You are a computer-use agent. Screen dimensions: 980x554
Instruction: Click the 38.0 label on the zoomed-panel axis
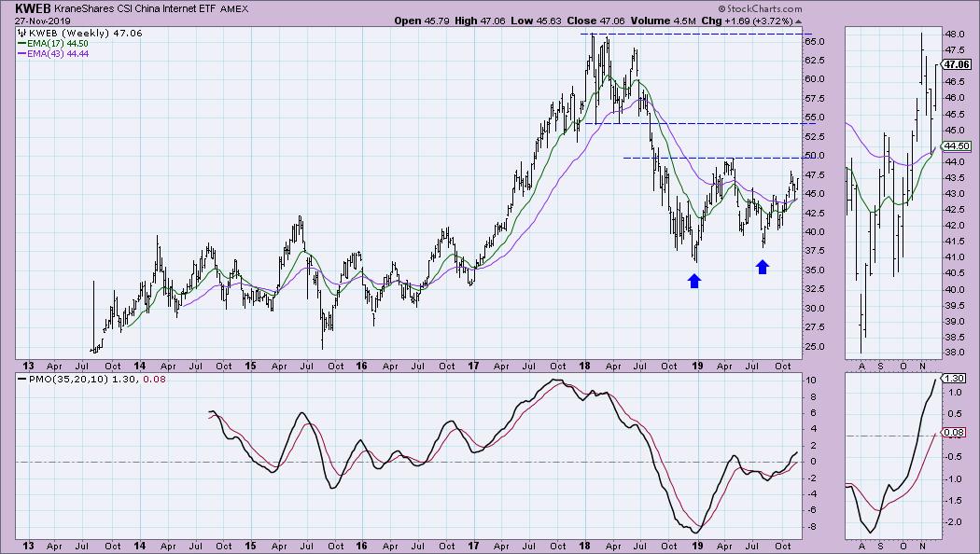(954, 353)
